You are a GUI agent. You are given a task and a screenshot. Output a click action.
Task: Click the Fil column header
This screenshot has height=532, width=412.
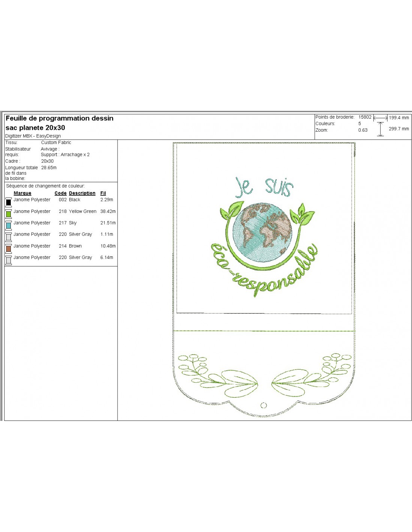click(x=103, y=193)
